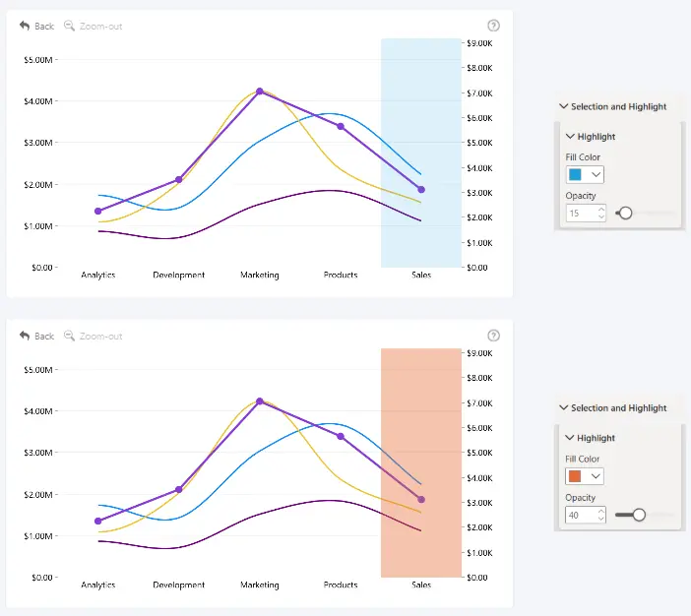Click the Zoom-out magnifier icon in top chart
The height and width of the screenshot is (616, 691).
[x=69, y=26]
